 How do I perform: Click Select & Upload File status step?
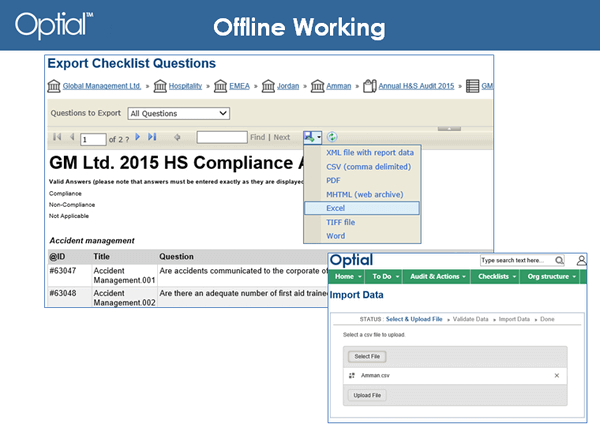coord(414,319)
